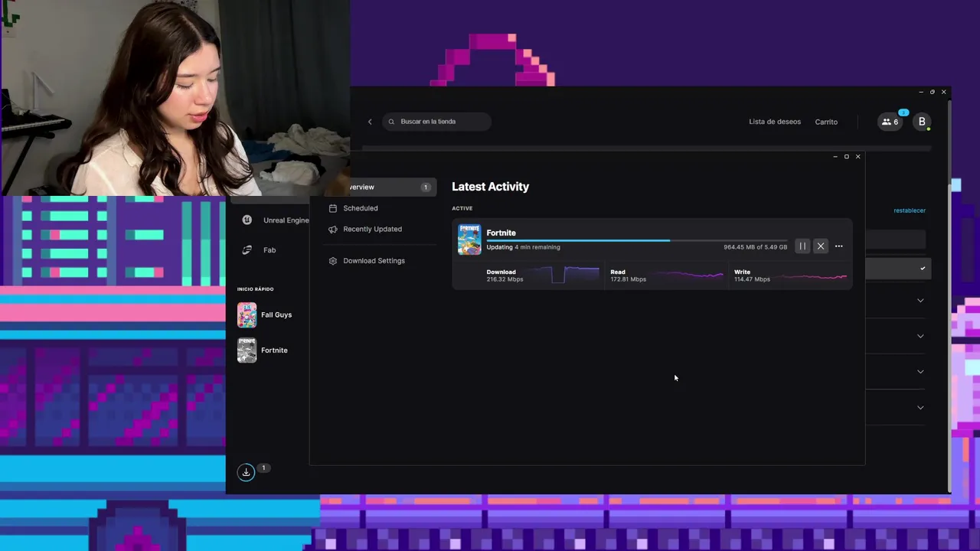Open Download Settings
The height and width of the screenshot is (551, 980).
pyautogui.click(x=374, y=261)
